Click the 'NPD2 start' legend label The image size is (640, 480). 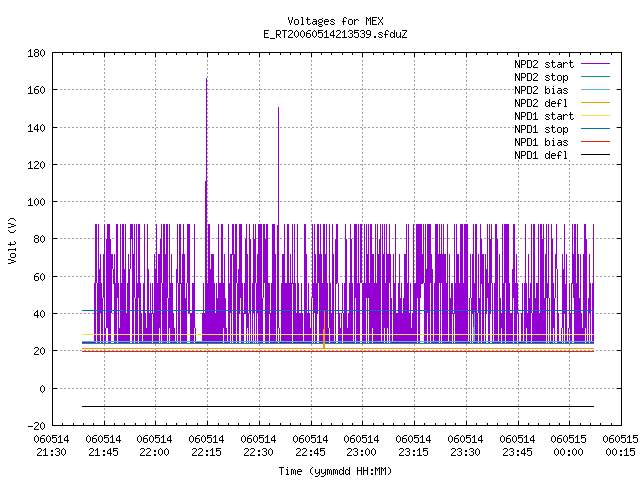point(544,64)
